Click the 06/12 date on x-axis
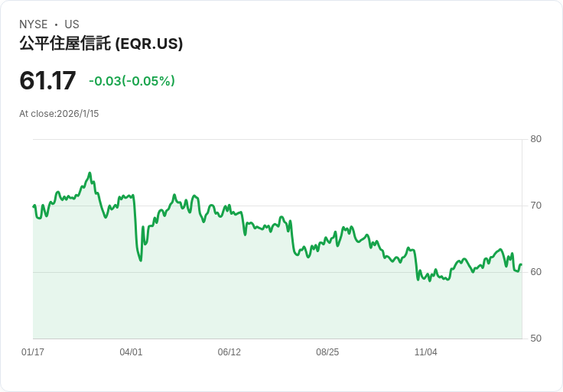 pos(229,352)
